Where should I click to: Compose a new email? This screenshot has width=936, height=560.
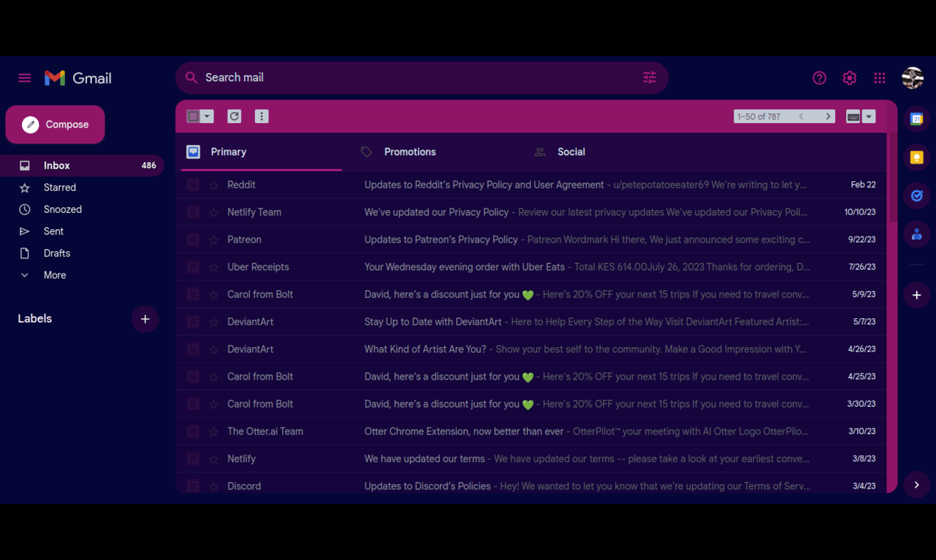click(55, 125)
